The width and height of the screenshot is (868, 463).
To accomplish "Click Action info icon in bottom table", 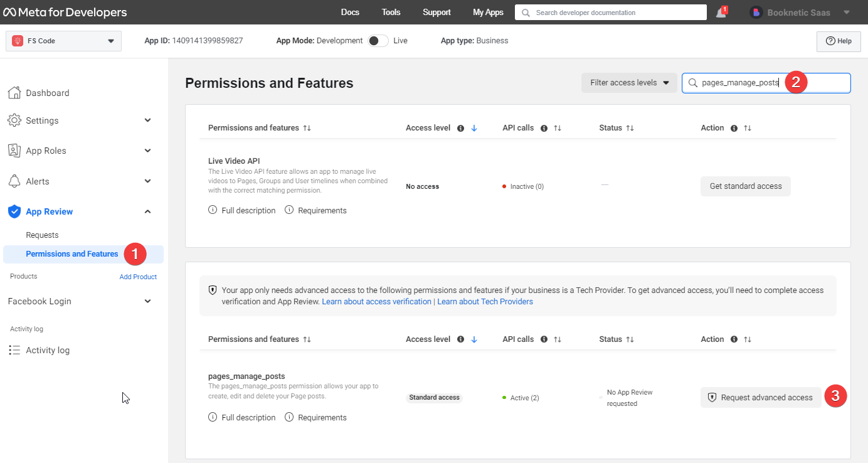I will tap(734, 339).
